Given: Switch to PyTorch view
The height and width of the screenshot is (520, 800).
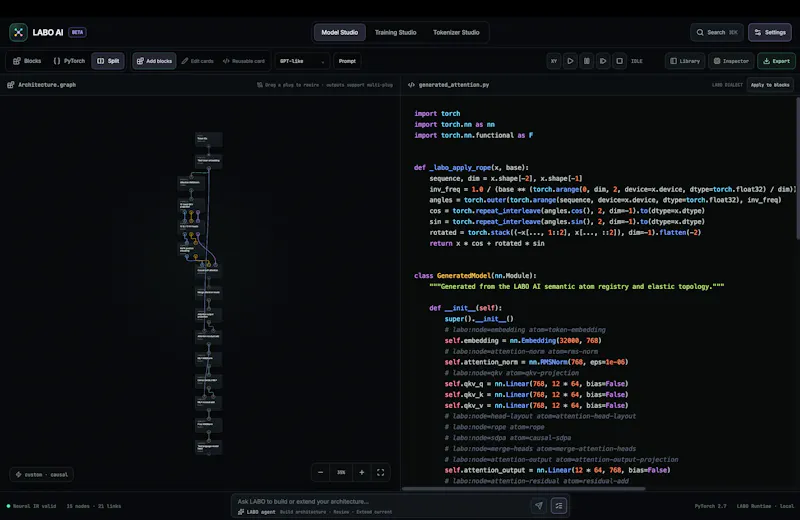Looking at the screenshot, I should (69, 61).
